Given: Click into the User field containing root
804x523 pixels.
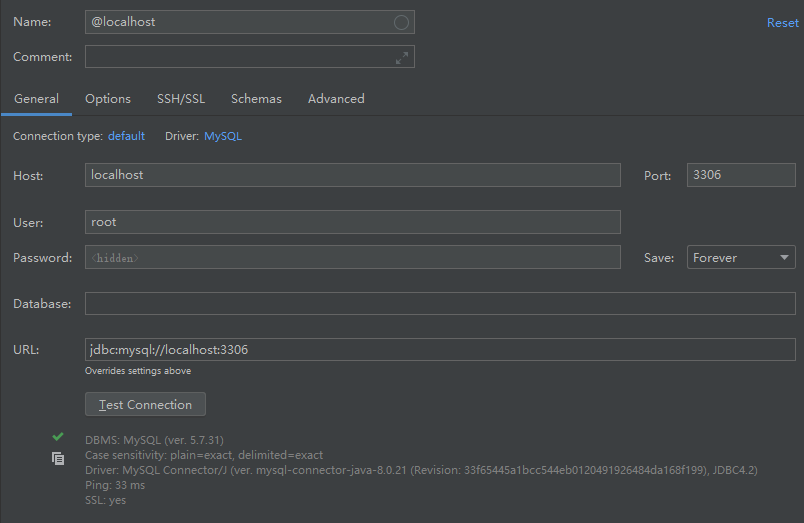Looking at the screenshot, I should point(352,222).
